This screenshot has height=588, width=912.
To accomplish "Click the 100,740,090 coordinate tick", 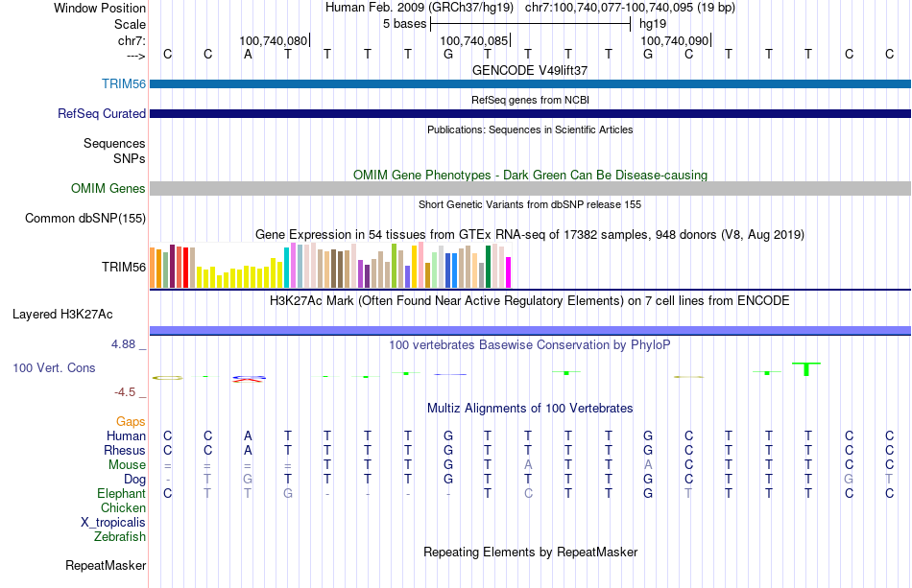I will click(675, 40).
